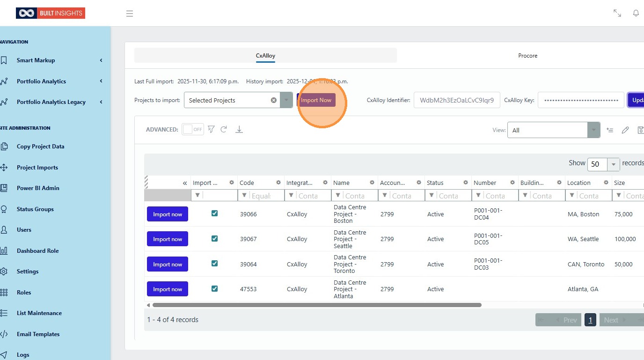Import the Seattle project now

(168, 239)
